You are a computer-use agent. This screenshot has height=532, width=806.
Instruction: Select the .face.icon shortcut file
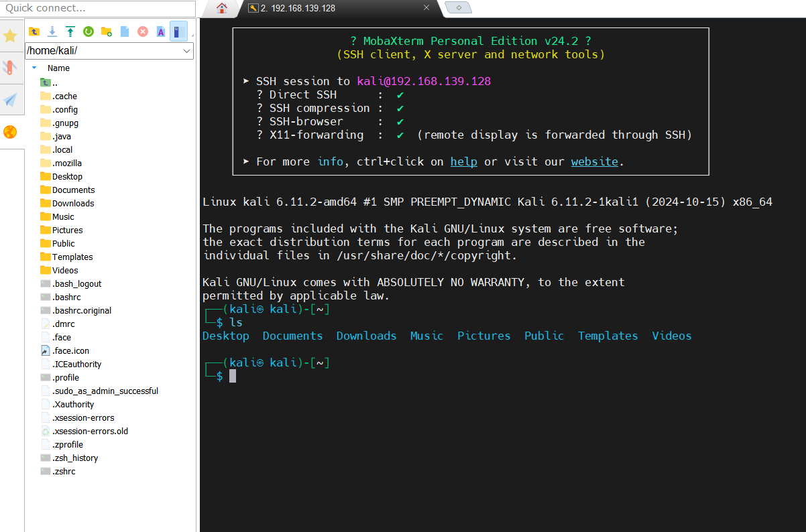pyautogui.click(x=64, y=351)
